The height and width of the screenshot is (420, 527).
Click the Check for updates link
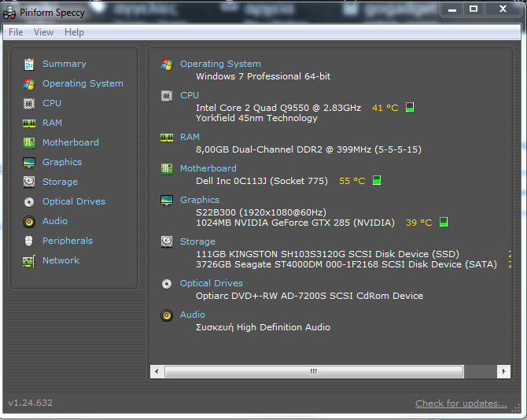(461, 403)
